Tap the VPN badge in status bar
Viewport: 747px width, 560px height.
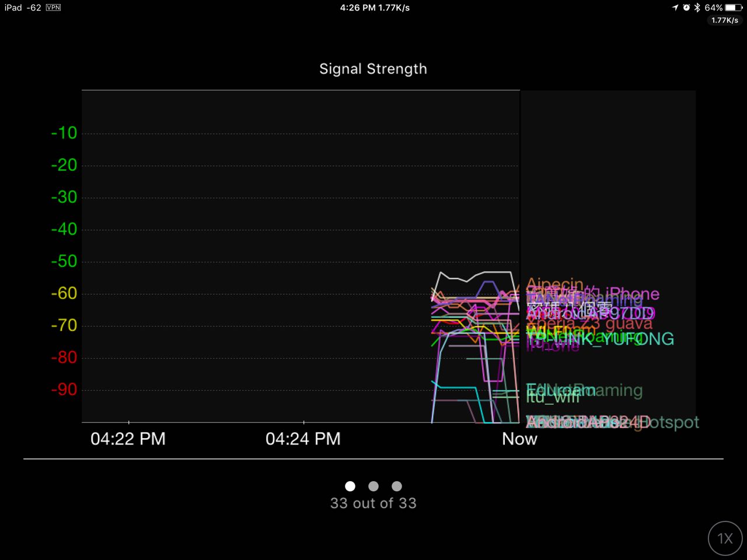[53, 8]
